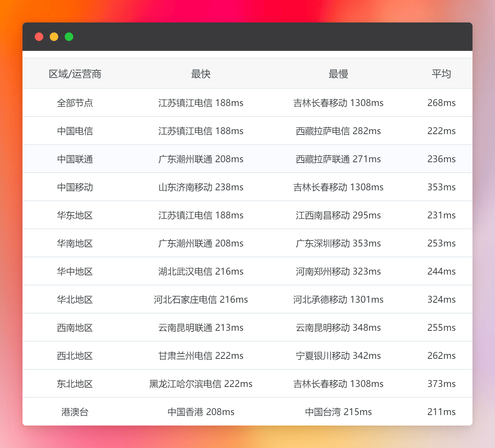Click the '湖北武汉电信 216ms' cell
495x448 pixels.
coord(201,271)
